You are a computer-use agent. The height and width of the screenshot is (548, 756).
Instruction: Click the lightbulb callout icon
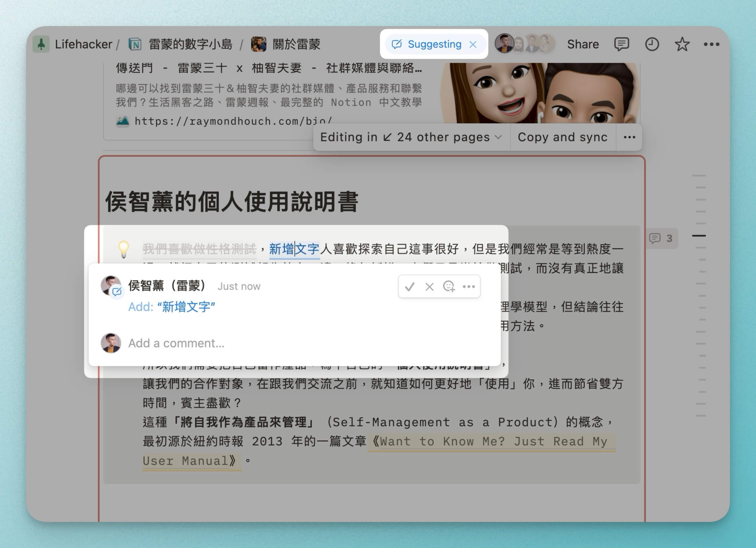pos(123,249)
